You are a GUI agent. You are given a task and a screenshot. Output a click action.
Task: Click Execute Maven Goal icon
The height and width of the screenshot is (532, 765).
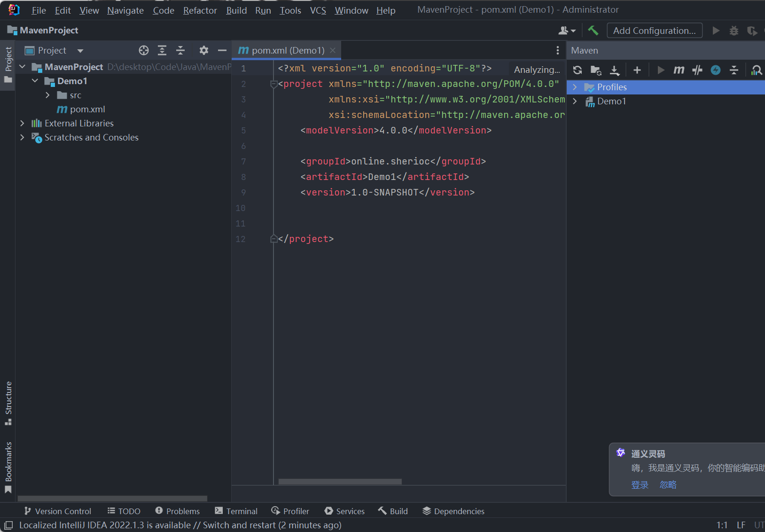tap(679, 70)
